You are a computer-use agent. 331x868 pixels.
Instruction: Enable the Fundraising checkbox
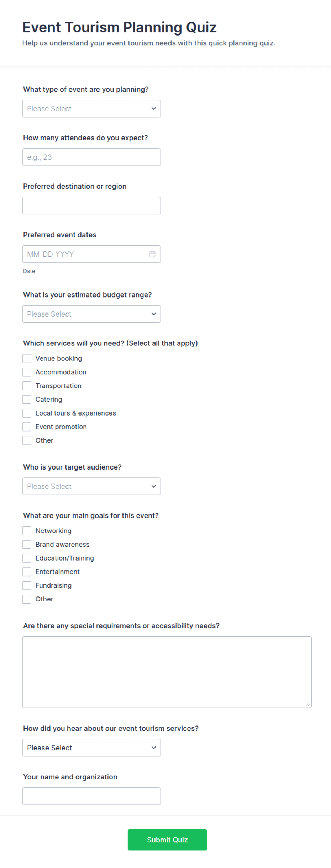tap(27, 585)
